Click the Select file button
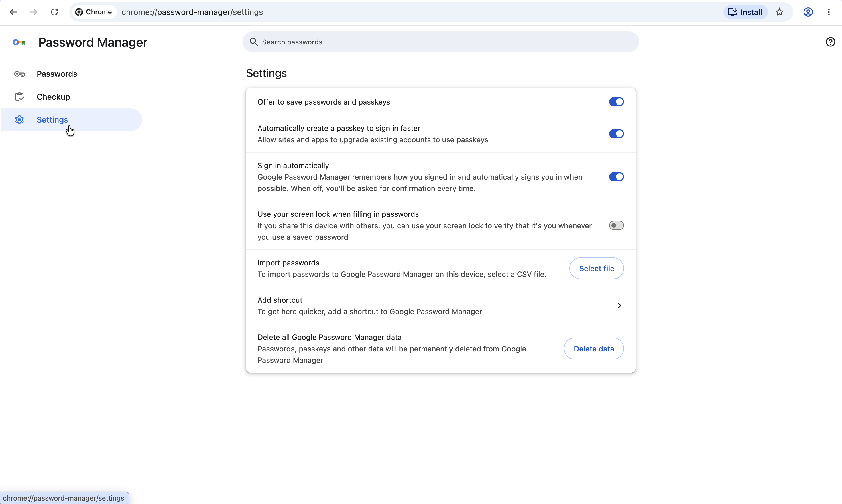The height and width of the screenshot is (504, 842). pos(597,269)
